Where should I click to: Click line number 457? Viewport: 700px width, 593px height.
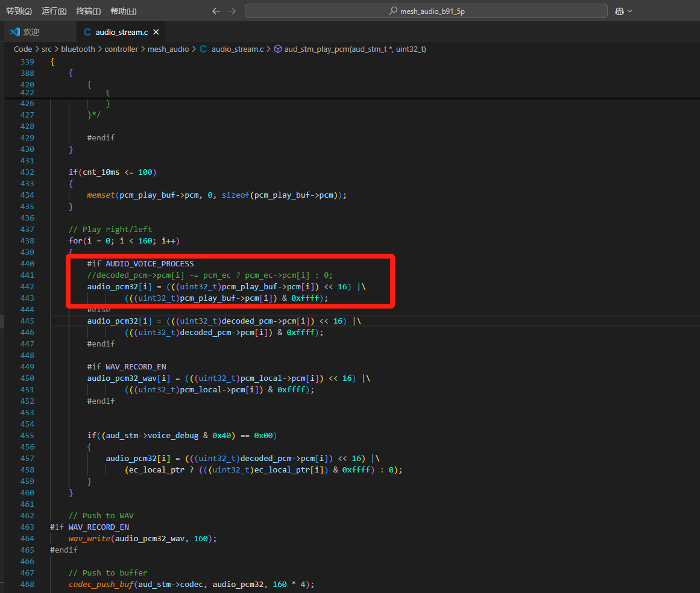(27, 459)
